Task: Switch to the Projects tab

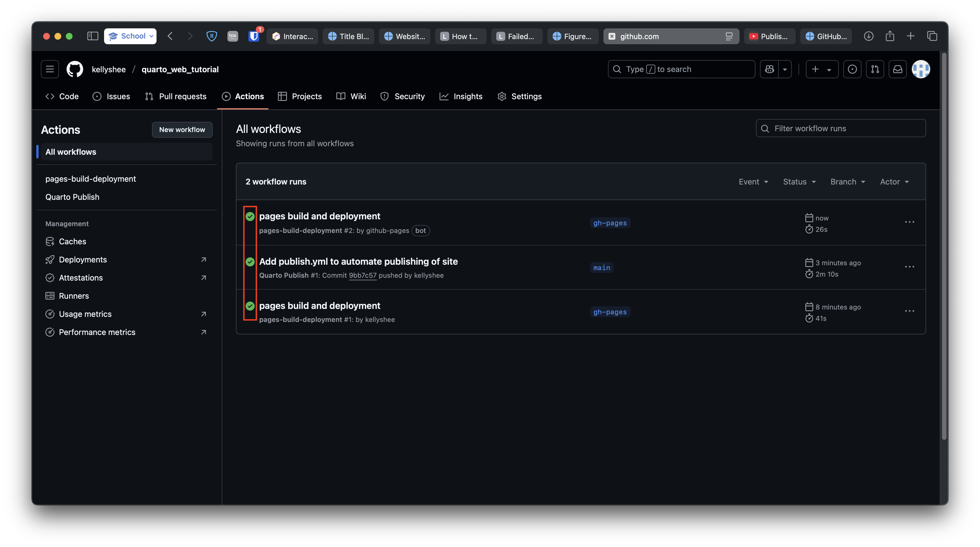Action: click(x=300, y=97)
